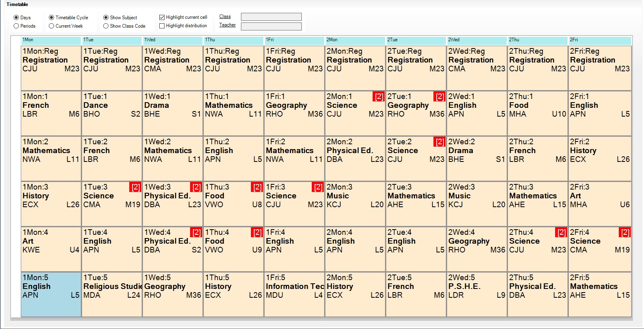The height and width of the screenshot is (329, 644).
Task: Click the Teacher link
Action: click(227, 25)
